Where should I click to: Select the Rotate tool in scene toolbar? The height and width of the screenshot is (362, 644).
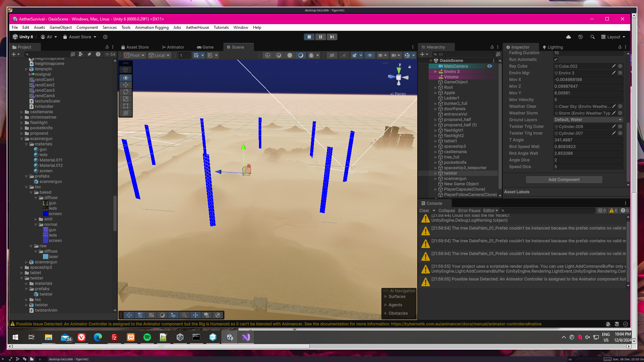tap(126, 92)
